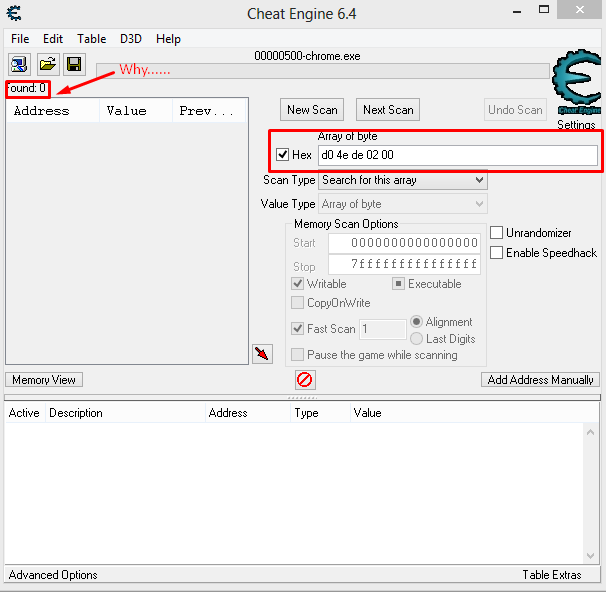The width and height of the screenshot is (606, 592).
Task: Open the File menu
Action: [20, 39]
